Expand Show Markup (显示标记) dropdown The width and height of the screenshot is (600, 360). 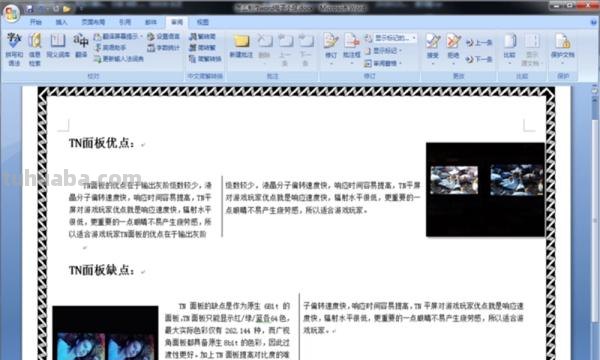(383, 50)
